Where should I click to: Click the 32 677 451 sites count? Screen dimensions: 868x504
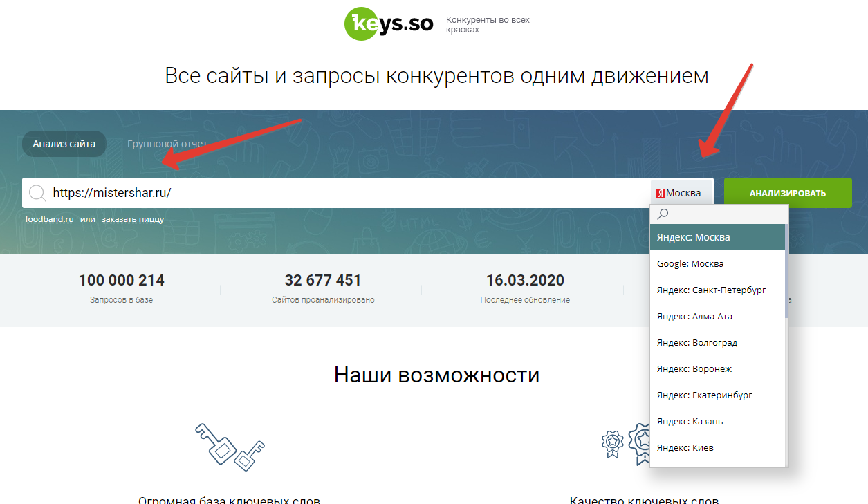[323, 280]
